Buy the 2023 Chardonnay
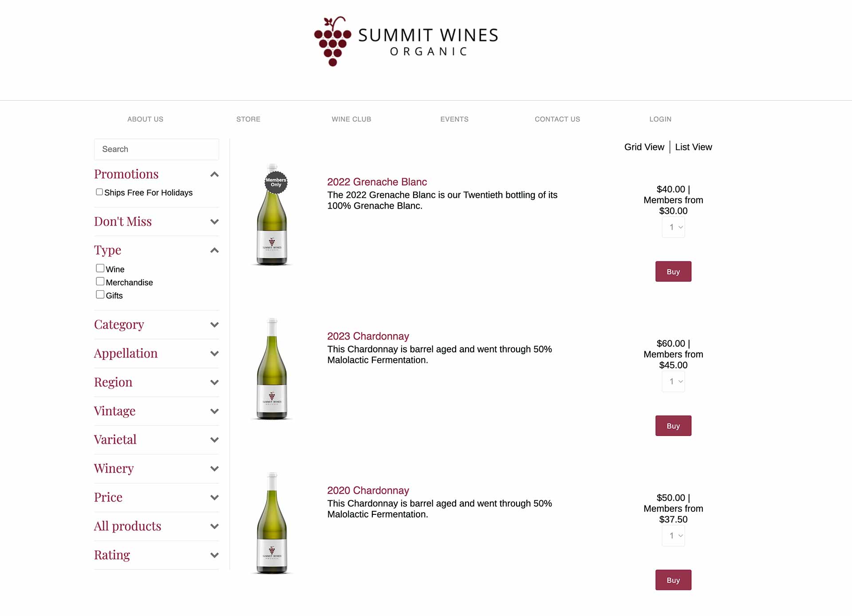 coord(673,426)
